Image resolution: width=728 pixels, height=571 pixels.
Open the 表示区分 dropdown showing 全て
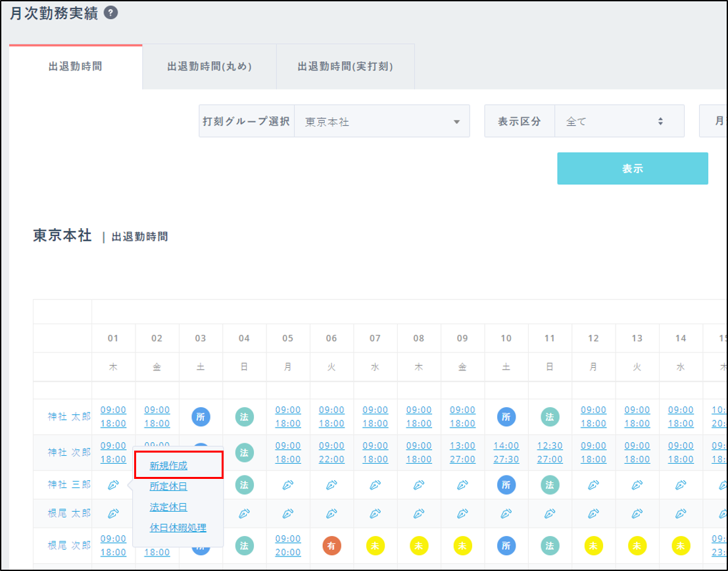click(x=619, y=122)
